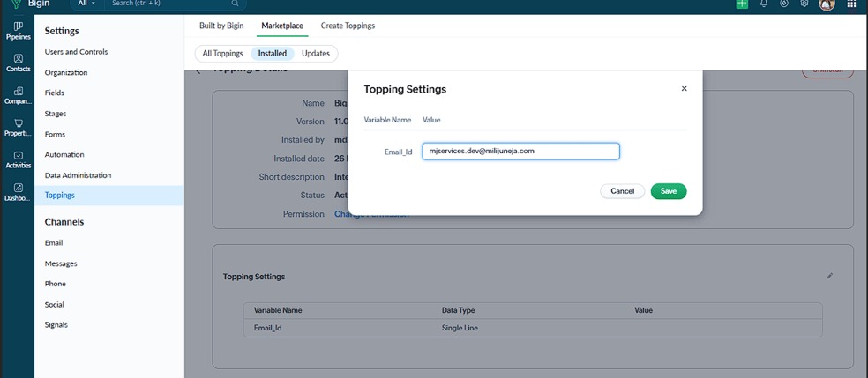Edit Topping Settings with pencil icon
Viewport: 868px width, 378px height.
tap(830, 276)
